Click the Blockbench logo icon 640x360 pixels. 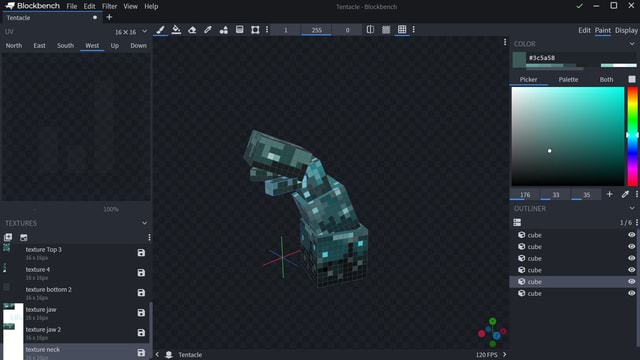point(10,6)
